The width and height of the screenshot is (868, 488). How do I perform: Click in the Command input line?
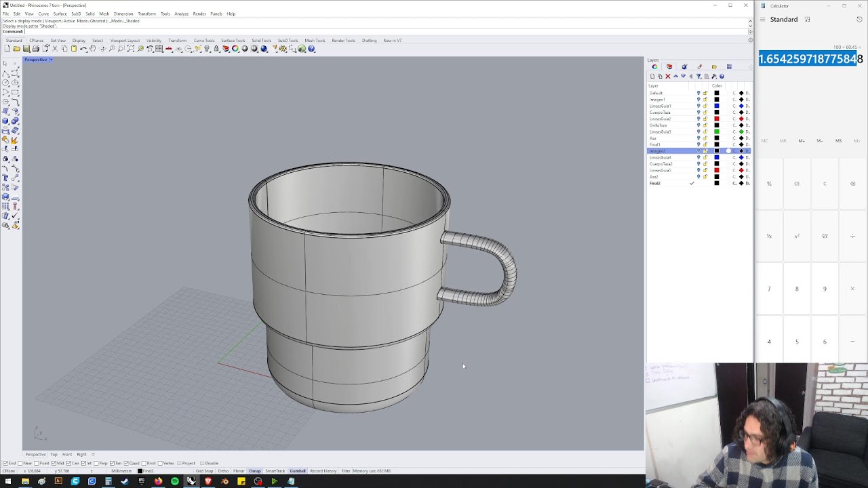385,31
